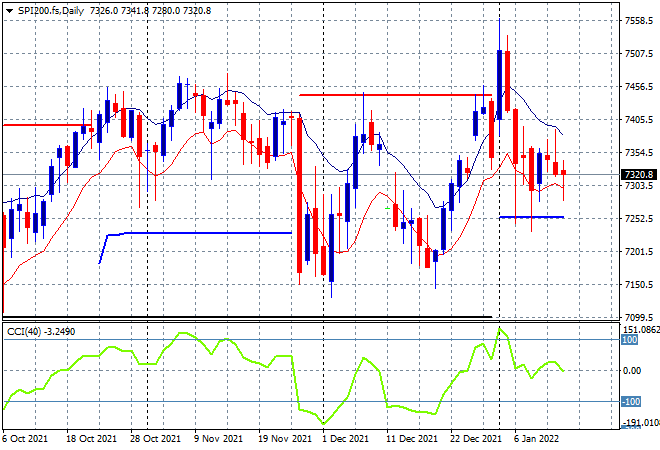
Task: Click the 11 Dec 2021 date label
Action: (412, 439)
